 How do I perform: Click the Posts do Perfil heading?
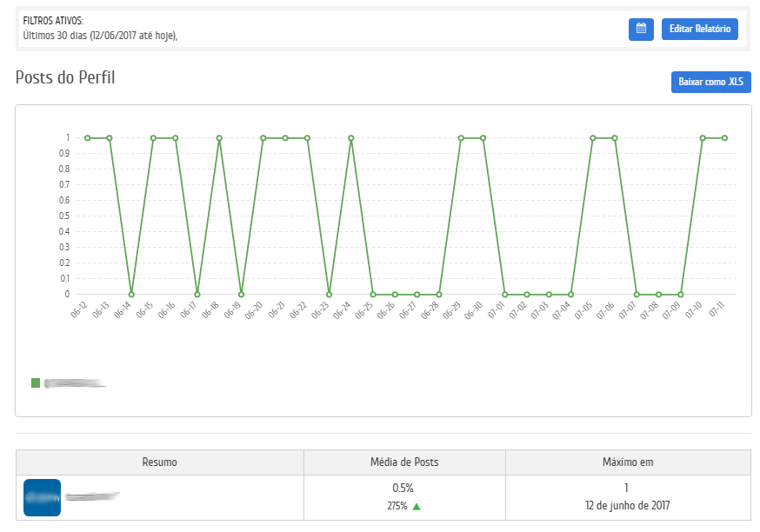pos(65,77)
